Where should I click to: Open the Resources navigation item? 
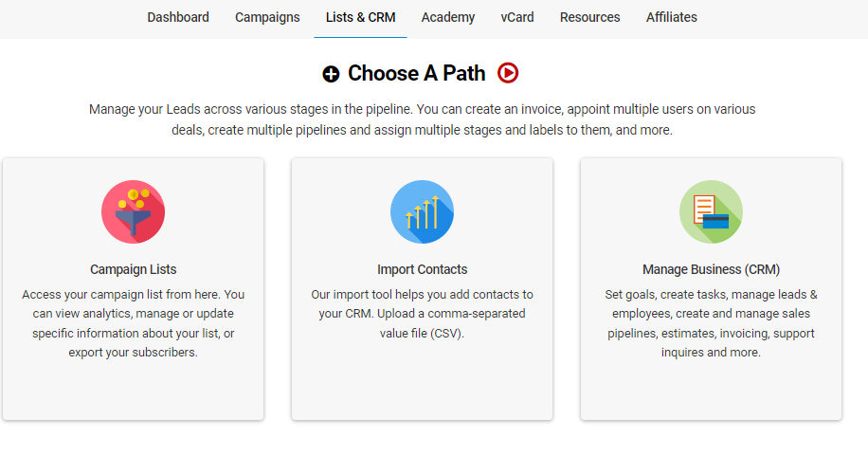coord(589,18)
